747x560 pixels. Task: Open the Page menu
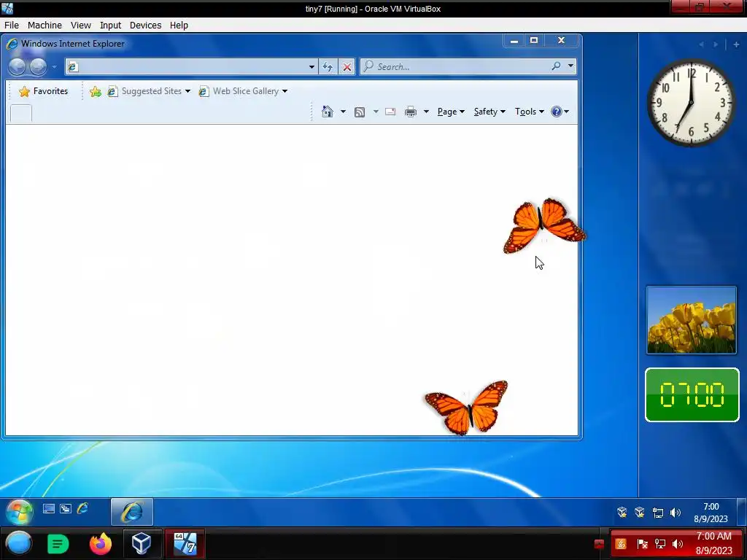[x=451, y=112]
